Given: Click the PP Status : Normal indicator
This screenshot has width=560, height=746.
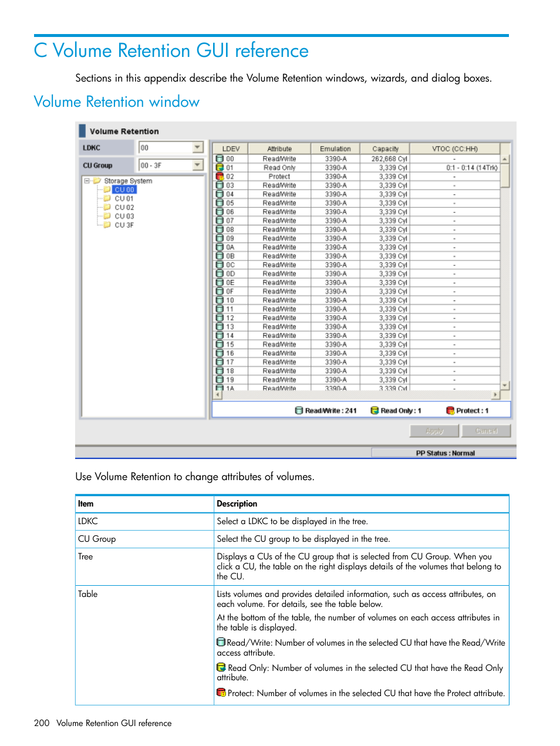Looking at the screenshot, I should (x=445, y=453).
